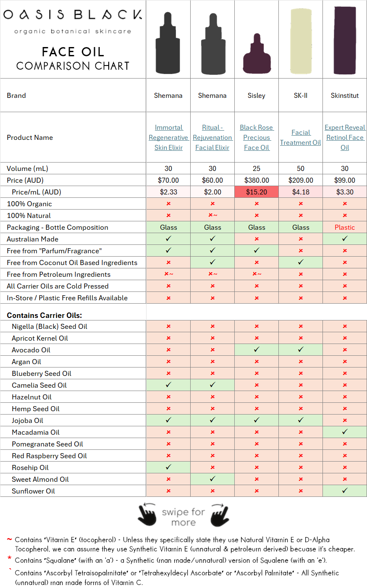Click the SK-II cream-colored bottle image

(x=301, y=41)
